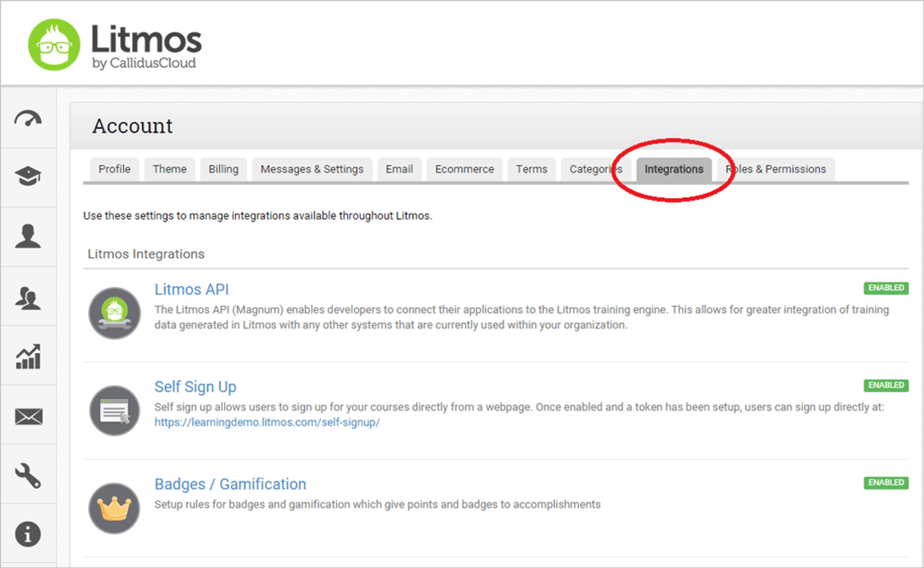Click the ENABLED badge for Litmos API
Screen dimensions: 924x568
(886, 288)
